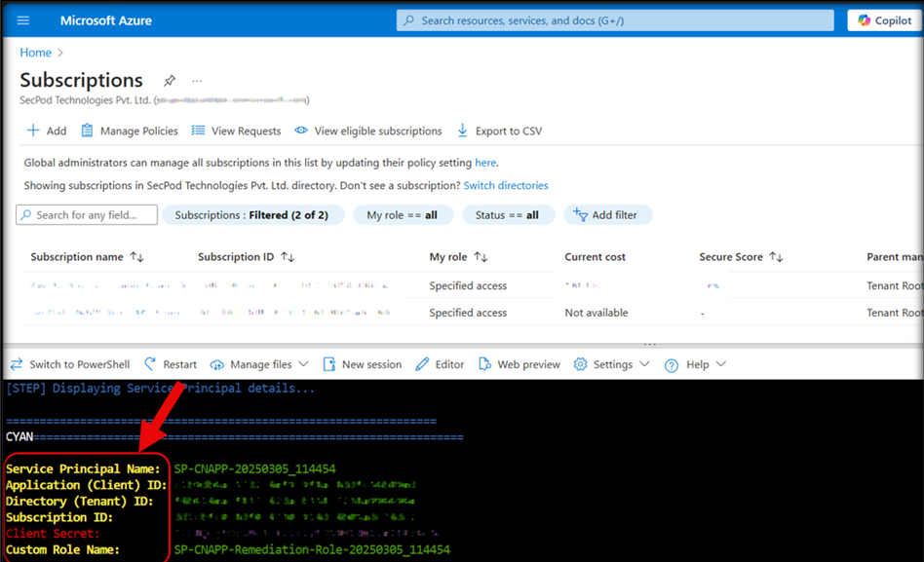Focus the Search resources, services, and docs box

tap(615, 20)
